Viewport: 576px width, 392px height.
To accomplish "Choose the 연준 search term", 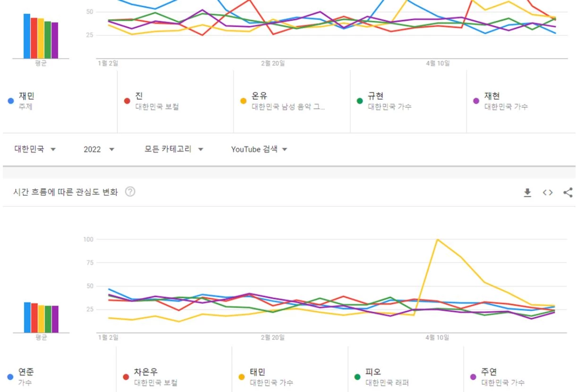I will tap(26, 372).
